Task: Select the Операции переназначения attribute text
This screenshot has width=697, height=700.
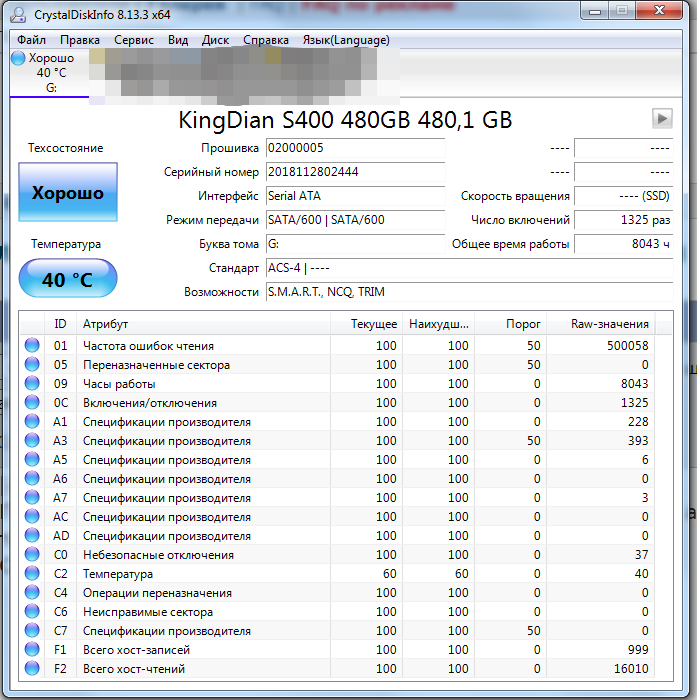Action: [157, 593]
